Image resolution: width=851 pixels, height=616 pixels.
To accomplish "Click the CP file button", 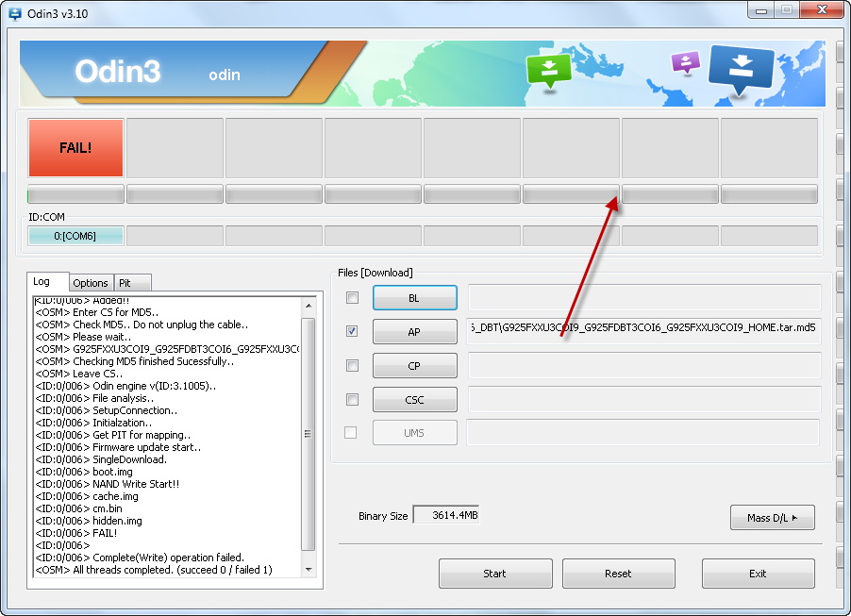I will pyautogui.click(x=414, y=366).
